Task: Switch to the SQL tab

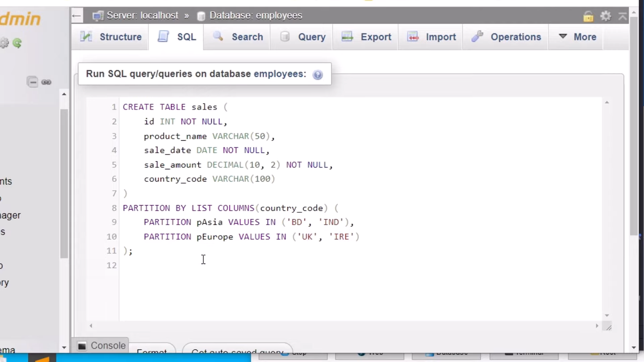Action: tap(176, 37)
